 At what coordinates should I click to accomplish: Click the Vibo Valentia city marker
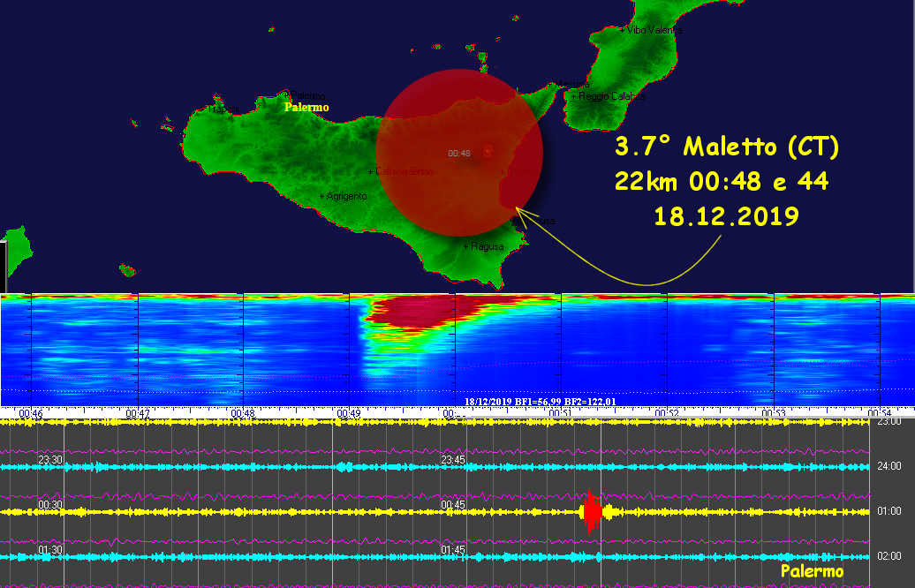pos(623,30)
